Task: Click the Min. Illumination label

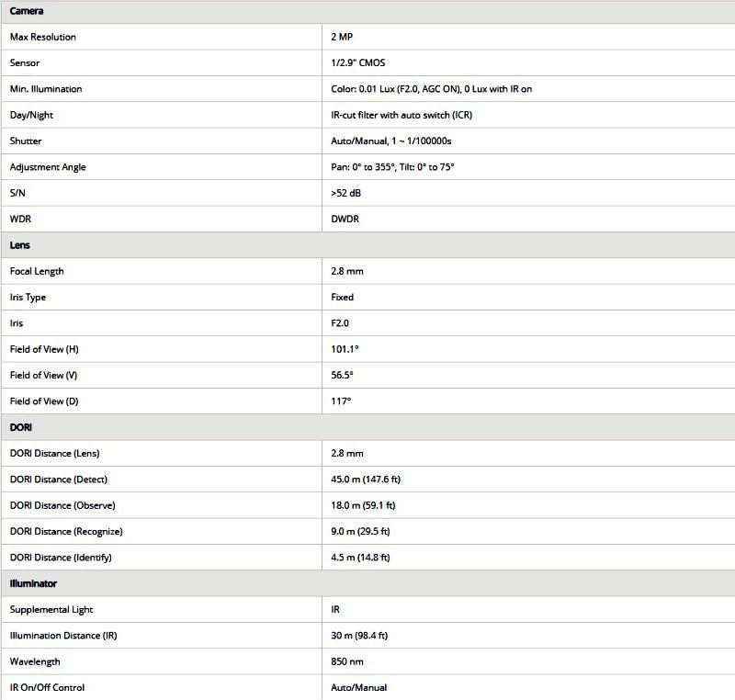Action: pyautogui.click(x=46, y=89)
